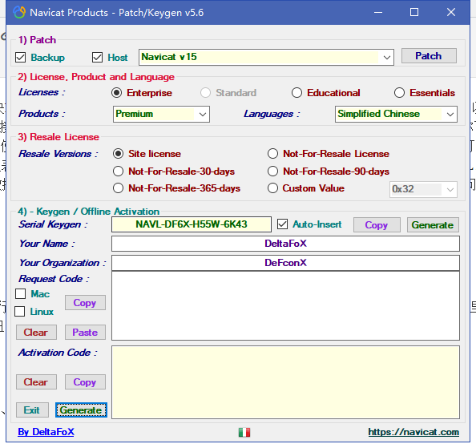
Task: Copy the Activation Code
Action: pos(85,381)
